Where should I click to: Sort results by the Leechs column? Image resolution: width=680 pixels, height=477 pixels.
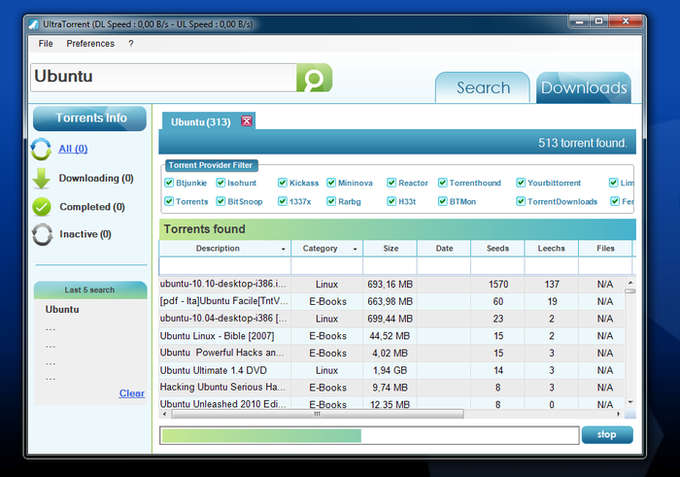(x=551, y=248)
